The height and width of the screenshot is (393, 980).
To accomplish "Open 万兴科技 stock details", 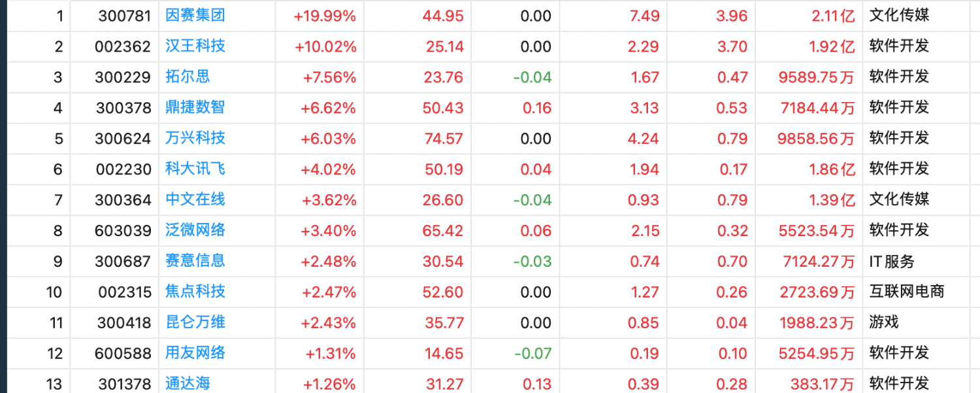I will click(195, 138).
